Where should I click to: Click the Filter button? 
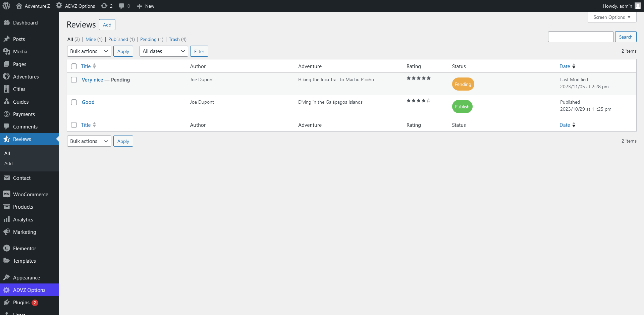coord(199,51)
